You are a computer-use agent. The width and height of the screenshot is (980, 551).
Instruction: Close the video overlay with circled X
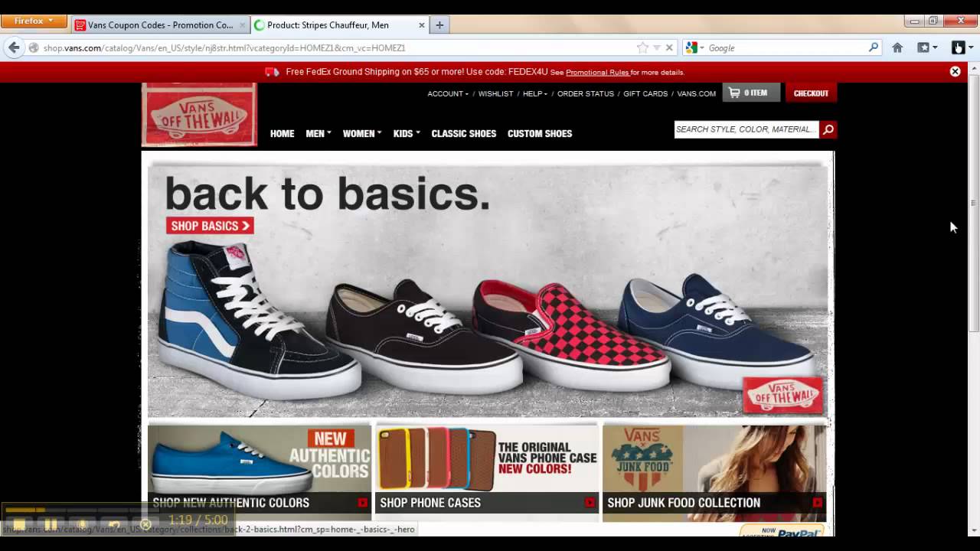[145, 524]
